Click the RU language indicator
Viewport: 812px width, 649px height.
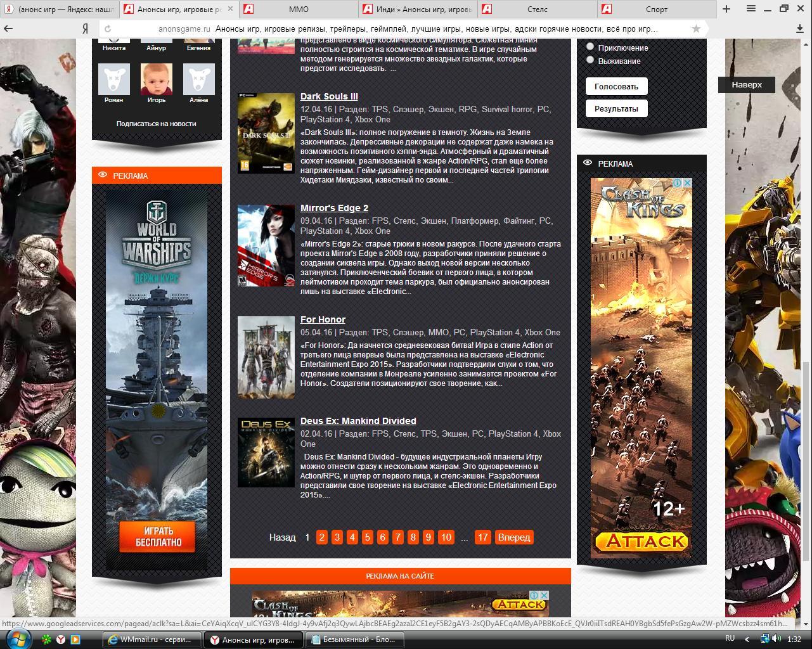pos(730,638)
